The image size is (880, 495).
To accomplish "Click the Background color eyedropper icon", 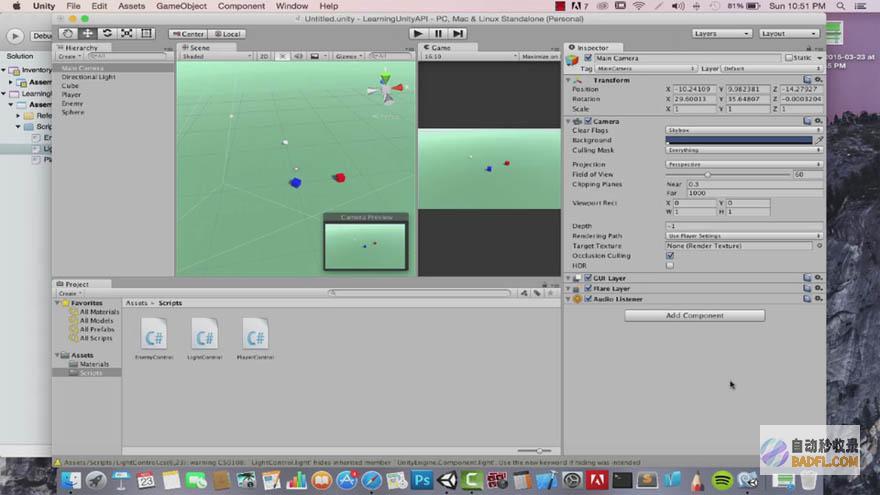I will pos(819,140).
